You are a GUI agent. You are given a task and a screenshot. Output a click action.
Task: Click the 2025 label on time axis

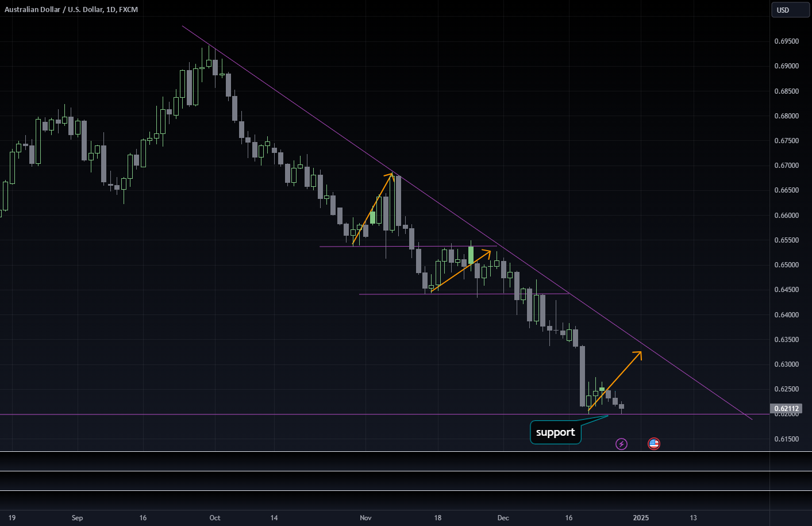click(641, 518)
